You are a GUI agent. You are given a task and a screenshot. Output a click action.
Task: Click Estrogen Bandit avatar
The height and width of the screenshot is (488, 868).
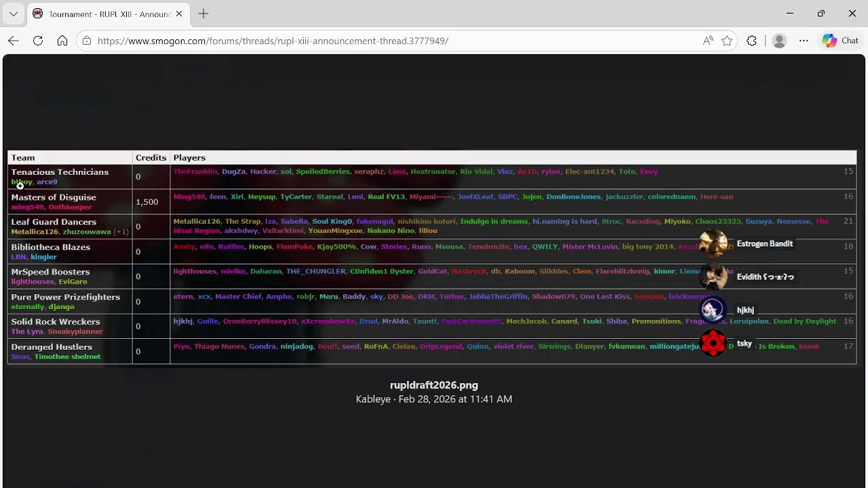[x=713, y=244]
